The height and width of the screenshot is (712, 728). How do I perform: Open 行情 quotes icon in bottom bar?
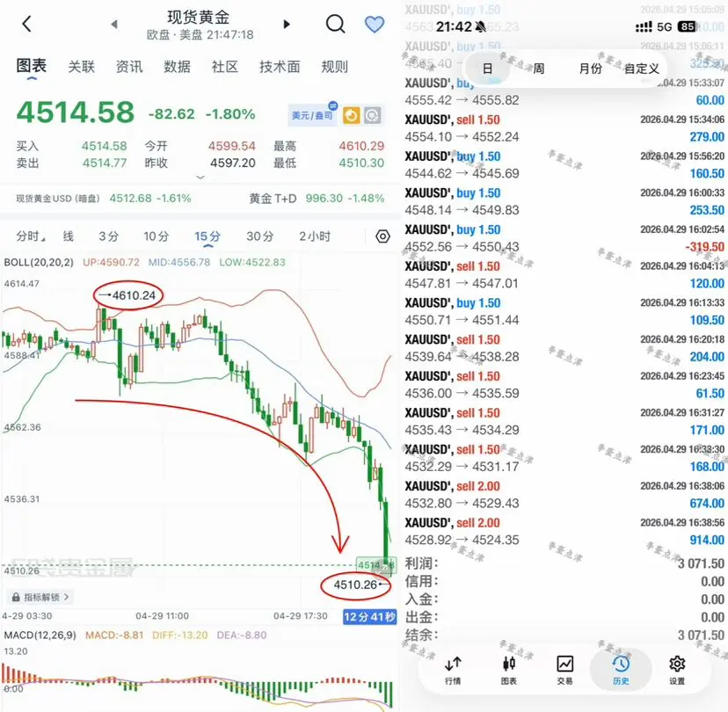453,670
